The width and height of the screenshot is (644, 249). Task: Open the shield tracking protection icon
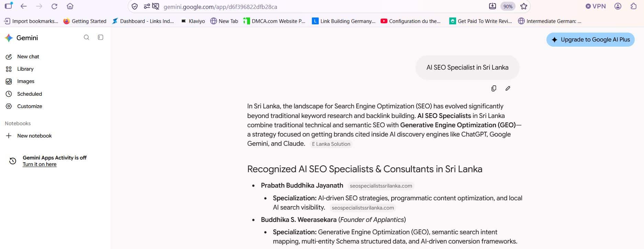tap(135, 7)
